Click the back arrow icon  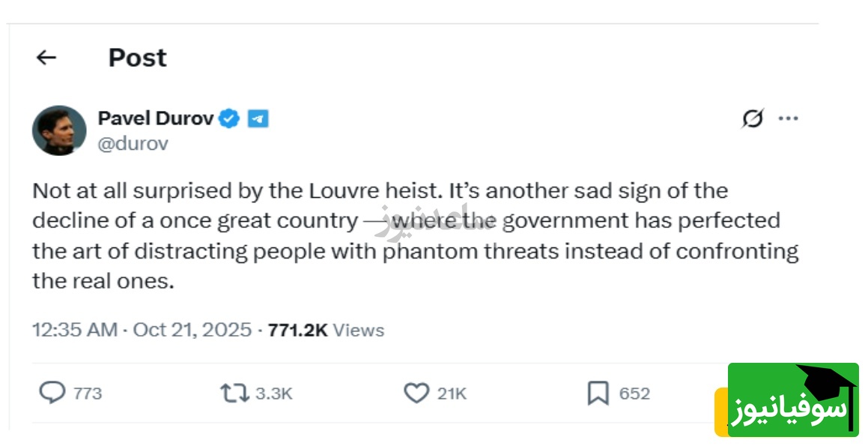tap(46, 58)
